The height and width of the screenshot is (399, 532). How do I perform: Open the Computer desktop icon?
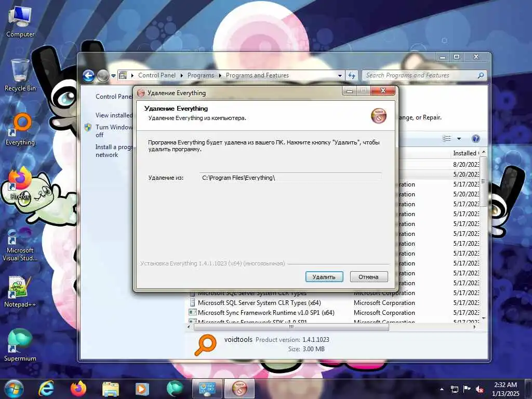[x=20, y=22]
